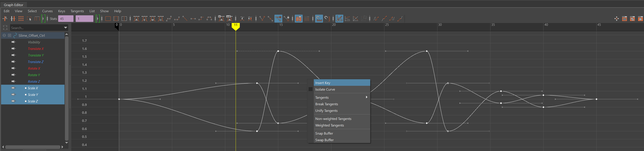
Task: Click plus box beside Slime_Offset_Ctrl
Action: pos(9,35)
